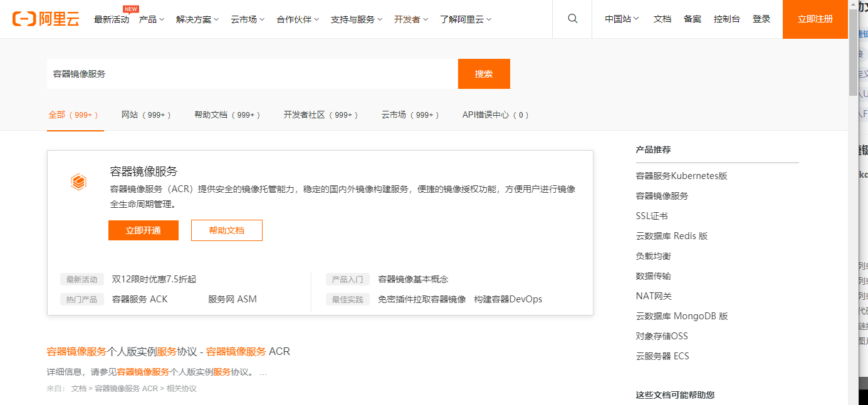Open 容器镜像服务 in product recommendations
This screenshot has width=868, height=405.
tap(662, 196)
